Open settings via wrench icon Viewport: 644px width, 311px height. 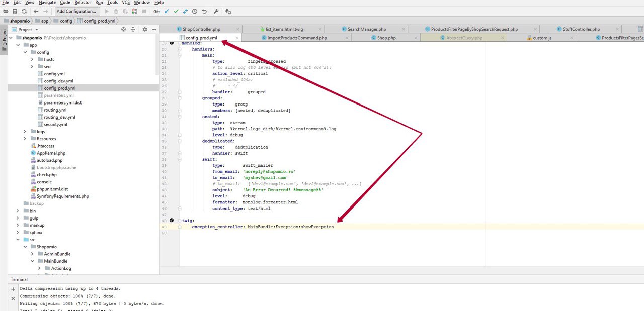pos(216,11)
